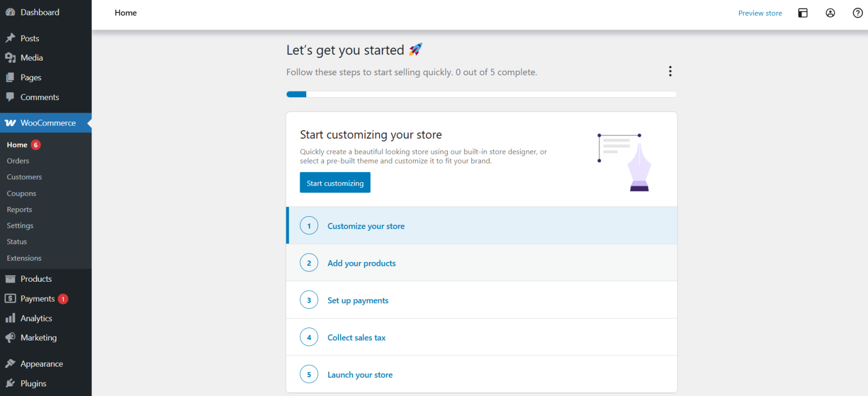Click the Pages icon in sidebar

tap(10, 77)
